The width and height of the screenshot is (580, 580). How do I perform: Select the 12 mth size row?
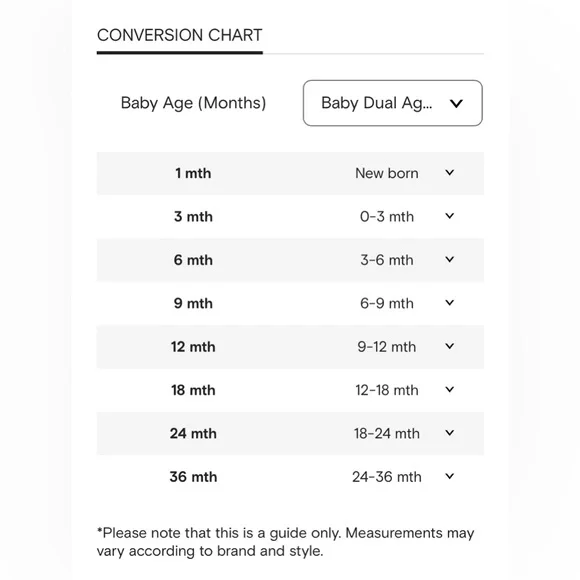click(290, 347)
